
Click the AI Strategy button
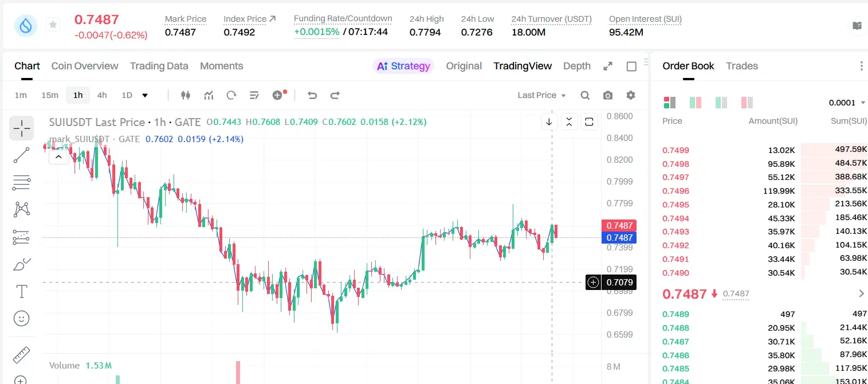point(403,66)
